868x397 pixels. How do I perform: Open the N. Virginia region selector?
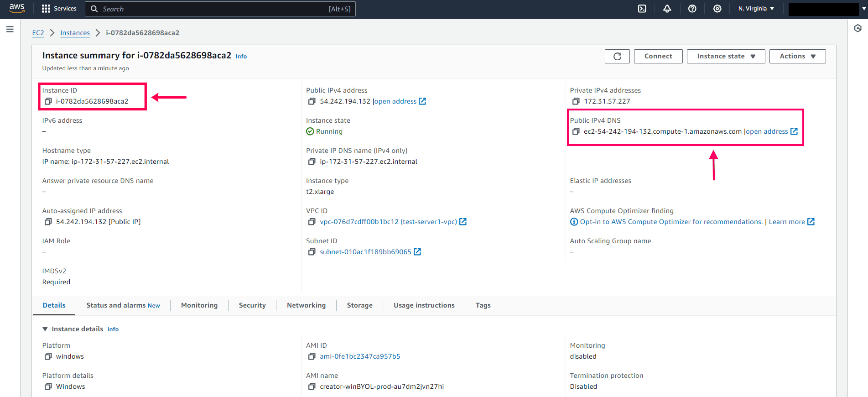click(756, 9)
